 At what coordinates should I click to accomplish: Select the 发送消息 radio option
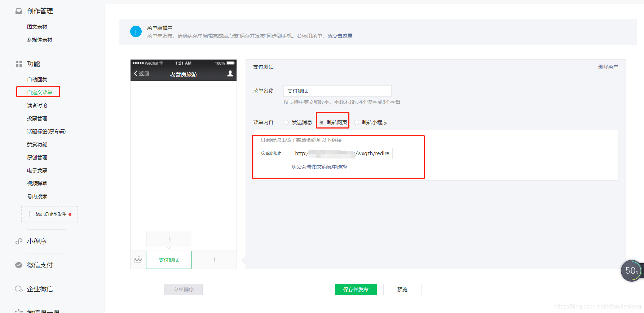[286, 122]
